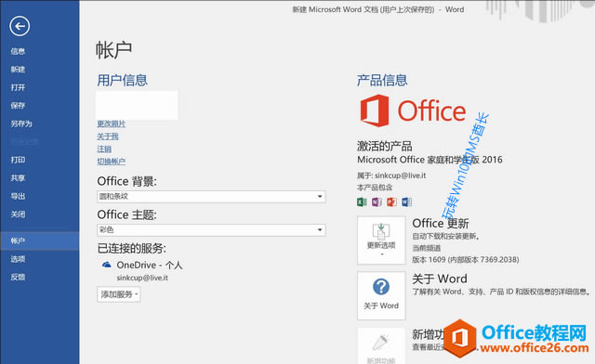Click the OneNote icon under 本产品包含
Viewport: 595px width, 364px height.
377,202
